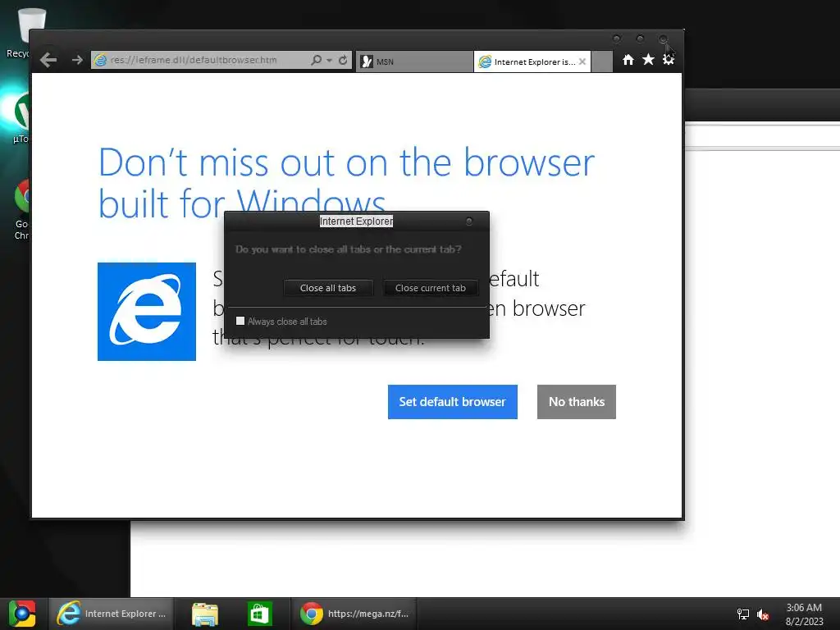Minimize the Internet Explorer window

(617, 39)
